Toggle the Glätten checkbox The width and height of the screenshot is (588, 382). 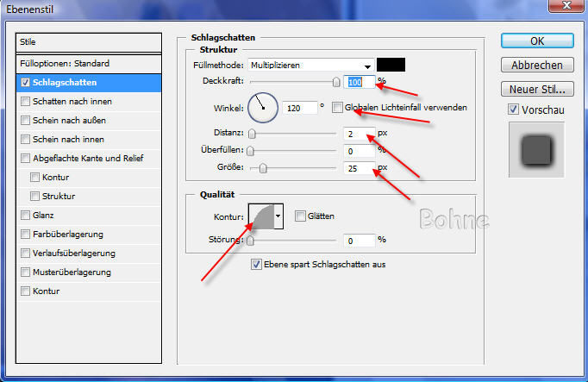pyautogui.click(x=300, y=216)
